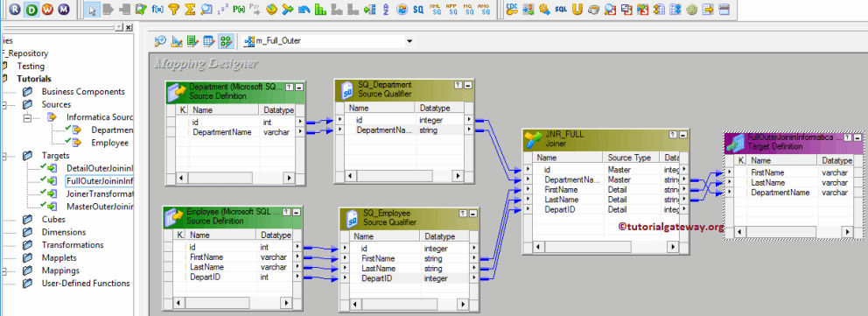Select the Mapplets folder
The image size is (868, 316).
point(59,257)
